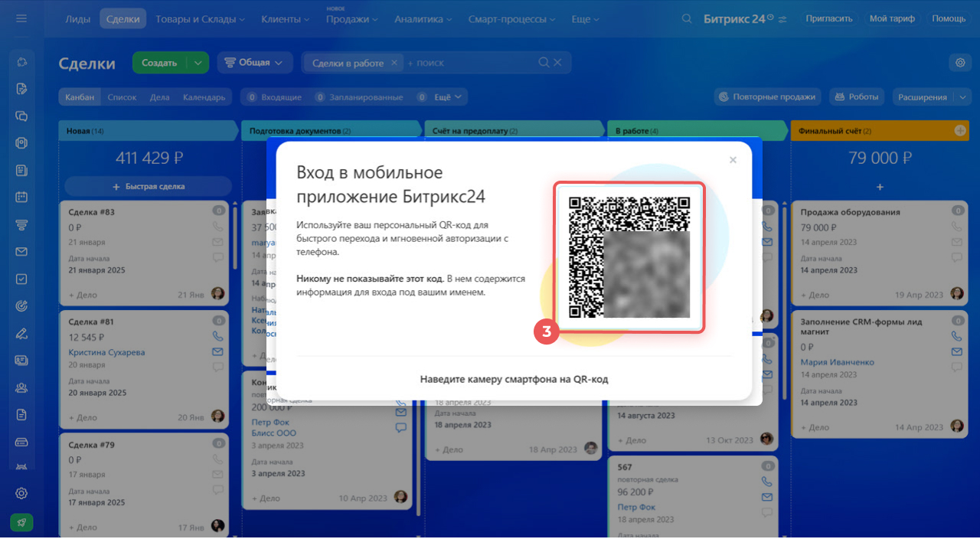
Task: Open the Calendar icon in left sidebar
Action: click(21, 197)
